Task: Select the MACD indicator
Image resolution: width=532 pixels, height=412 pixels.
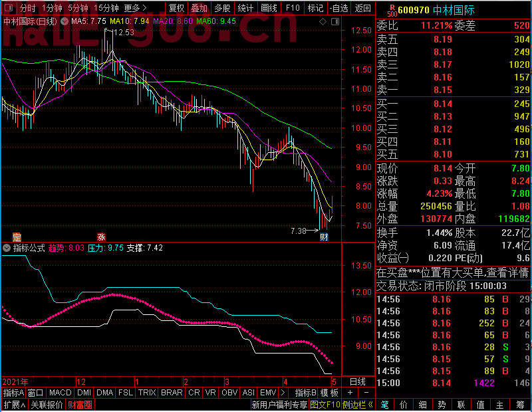Action: [61, 393]
